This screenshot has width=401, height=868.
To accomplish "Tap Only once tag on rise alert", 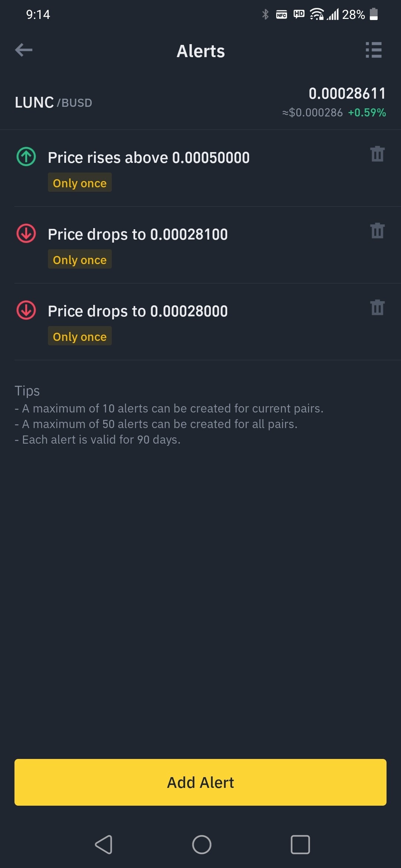I will 80,183.
